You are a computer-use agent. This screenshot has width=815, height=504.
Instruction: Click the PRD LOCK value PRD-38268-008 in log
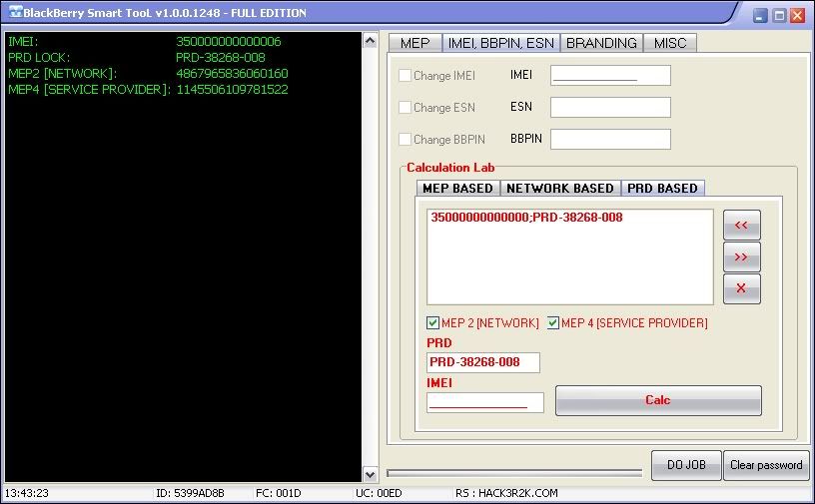221,57
